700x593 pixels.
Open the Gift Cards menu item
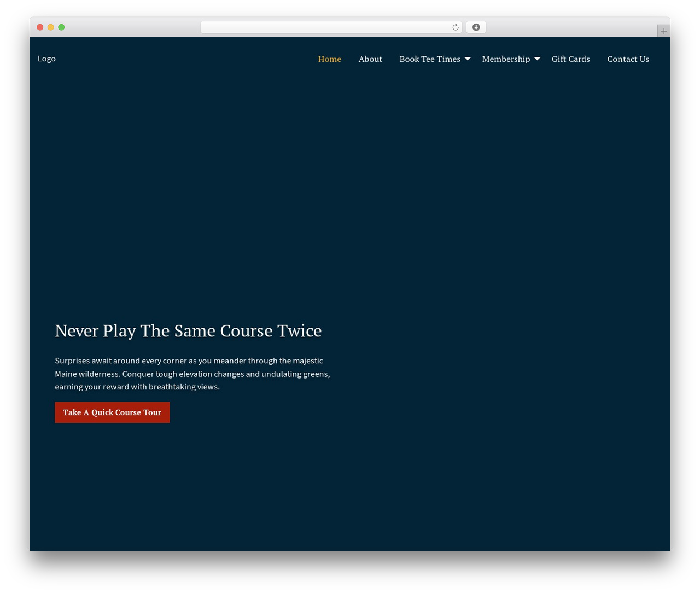pos(571,59)
